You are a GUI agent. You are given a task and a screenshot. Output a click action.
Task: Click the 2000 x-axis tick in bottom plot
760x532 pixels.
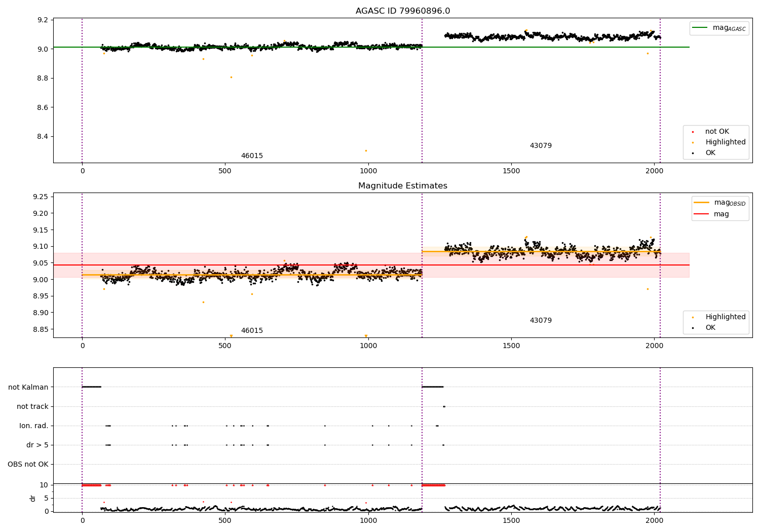point(654,520)
